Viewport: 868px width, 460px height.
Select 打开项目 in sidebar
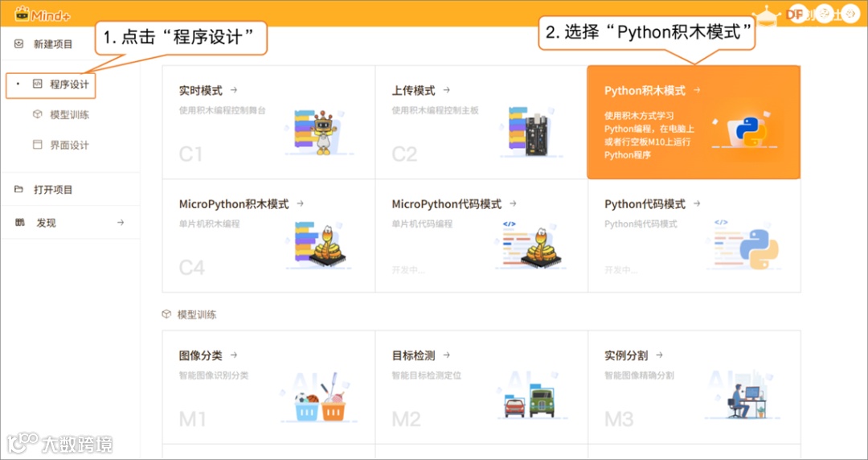52,190
